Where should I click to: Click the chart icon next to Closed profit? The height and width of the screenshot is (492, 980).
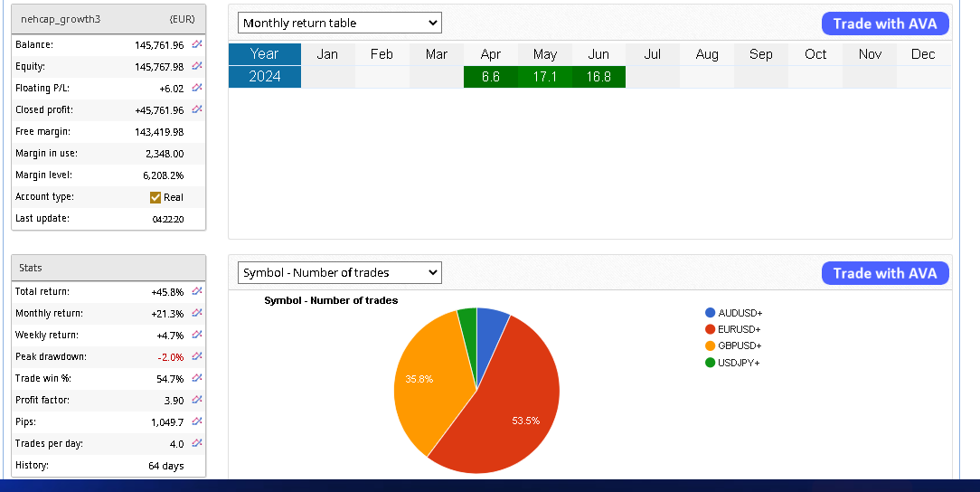point(197,109)
